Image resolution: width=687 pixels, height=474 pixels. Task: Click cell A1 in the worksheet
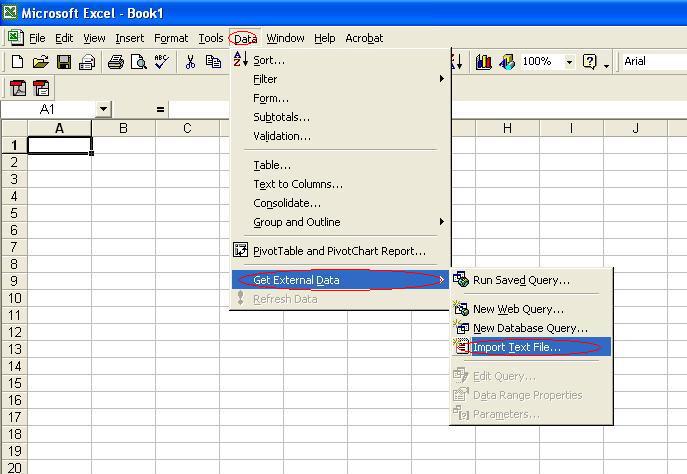coord(60,145)
